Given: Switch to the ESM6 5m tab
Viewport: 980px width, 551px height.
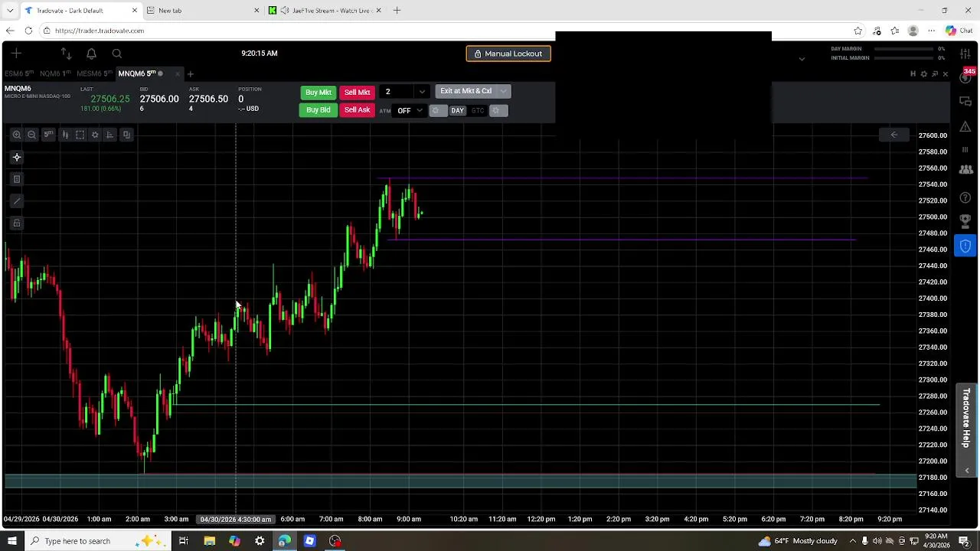Looking at the screenshot, I should [x=19, y=73].
